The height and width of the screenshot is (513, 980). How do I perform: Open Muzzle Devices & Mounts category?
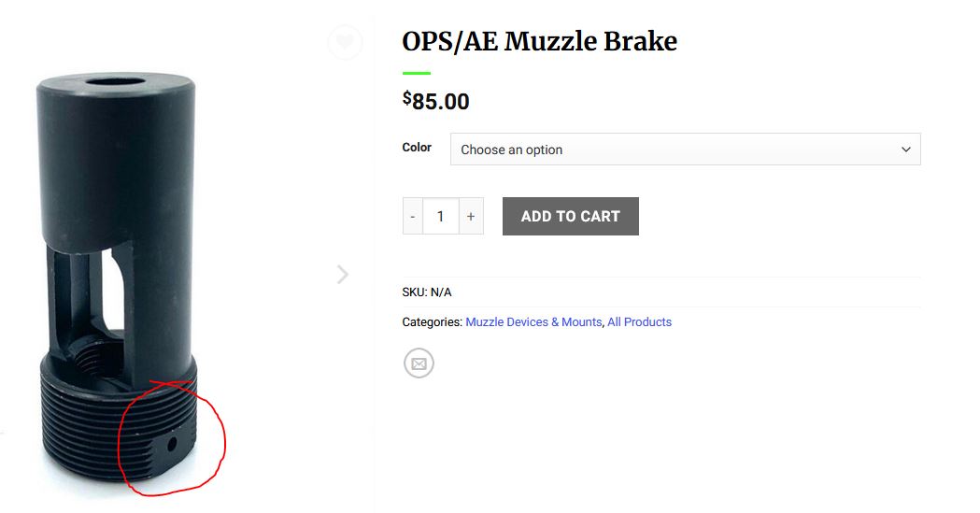pyautogui.click(x=533, y=322)
